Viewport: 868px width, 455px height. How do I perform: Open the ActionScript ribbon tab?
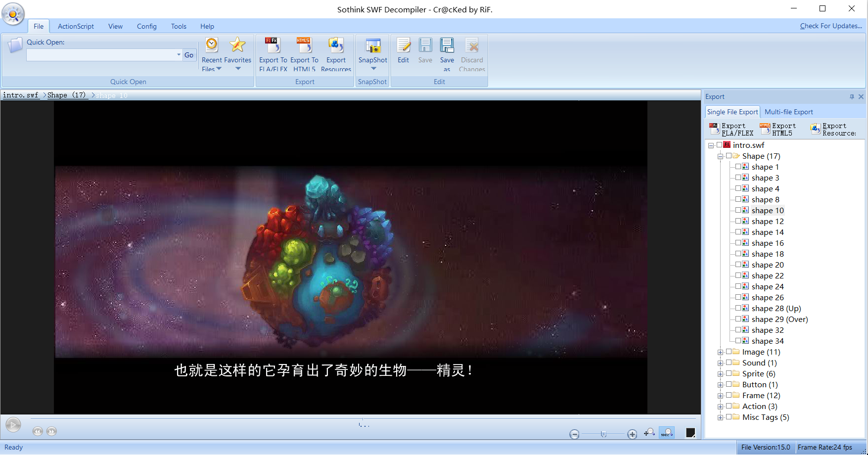tap(76, 26)
